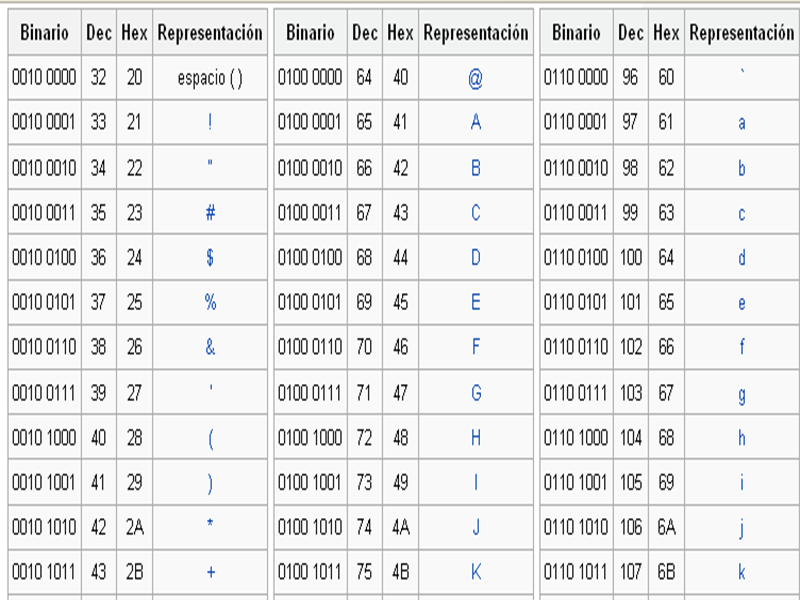
Task: Open the % symbol link
Action: coord(210,303)
